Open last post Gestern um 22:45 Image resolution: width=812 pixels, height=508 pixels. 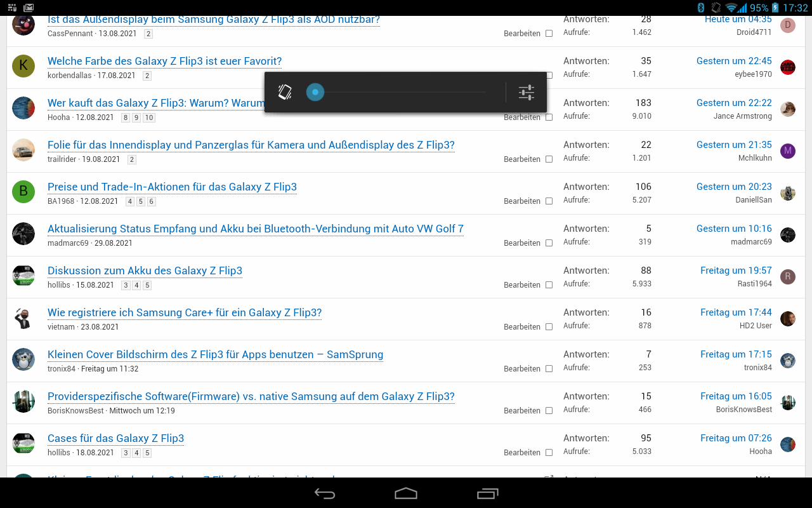[734, 61]
